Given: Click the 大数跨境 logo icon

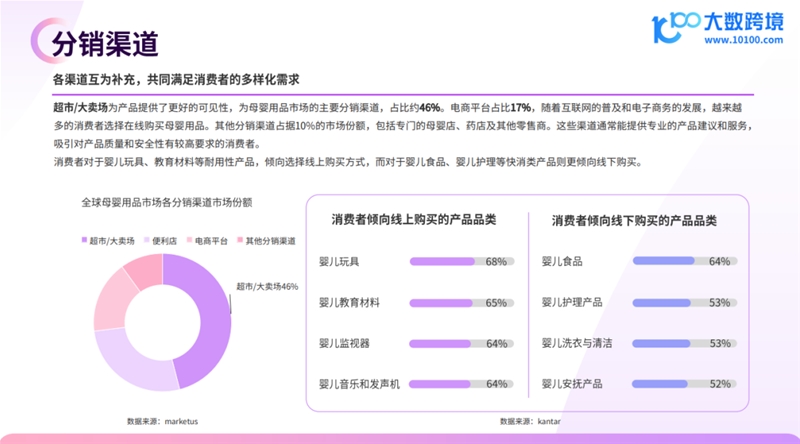Looking at the screenshot, I should pos(673,28).
